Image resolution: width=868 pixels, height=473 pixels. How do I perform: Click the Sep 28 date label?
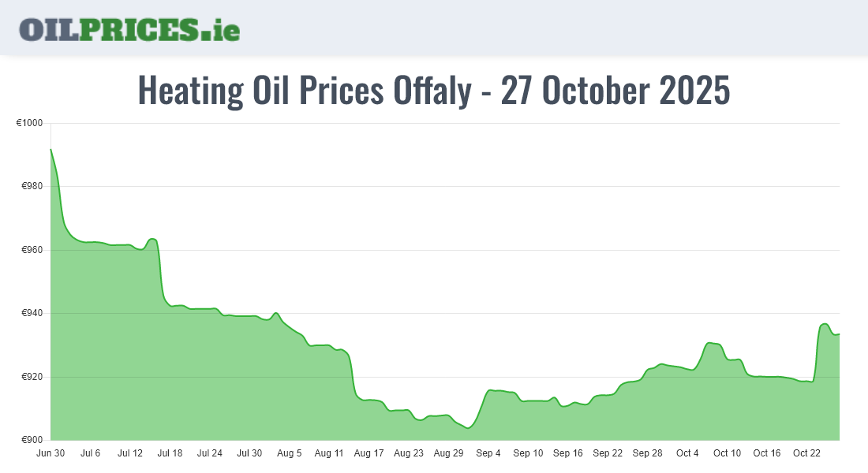point(647,453)
